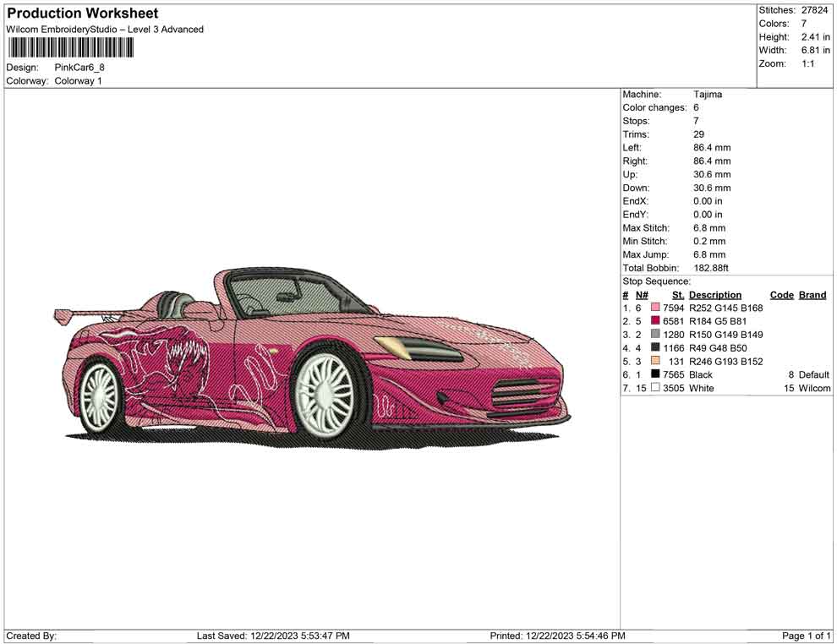Click the White thread swatch
837x644 pixels.
pos(654,388)
